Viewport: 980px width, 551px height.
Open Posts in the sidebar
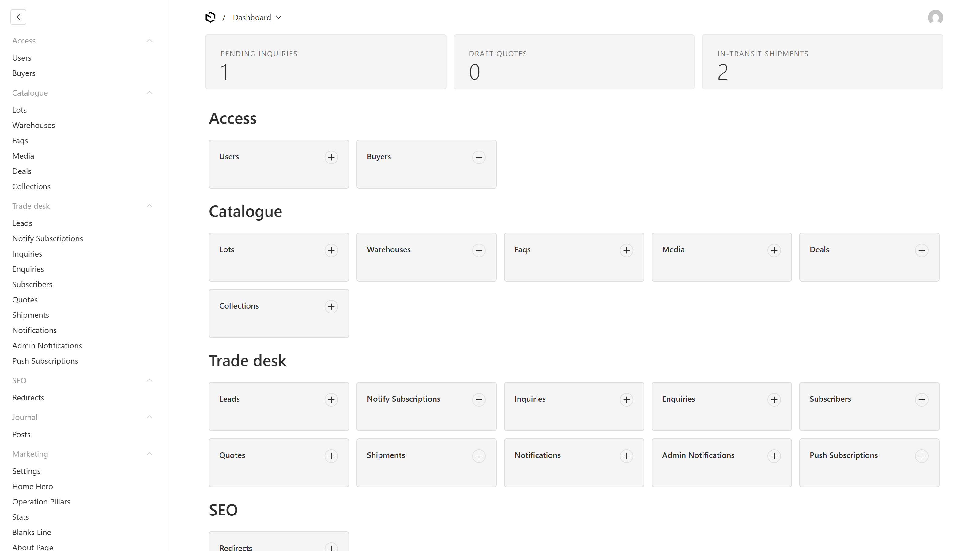tap(21, 434)
